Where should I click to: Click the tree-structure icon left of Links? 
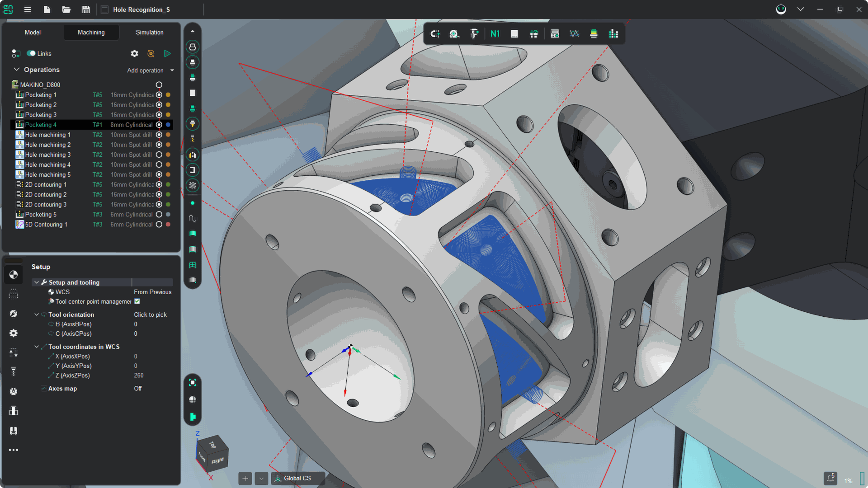pyautogui.click(x=16, y=53)
